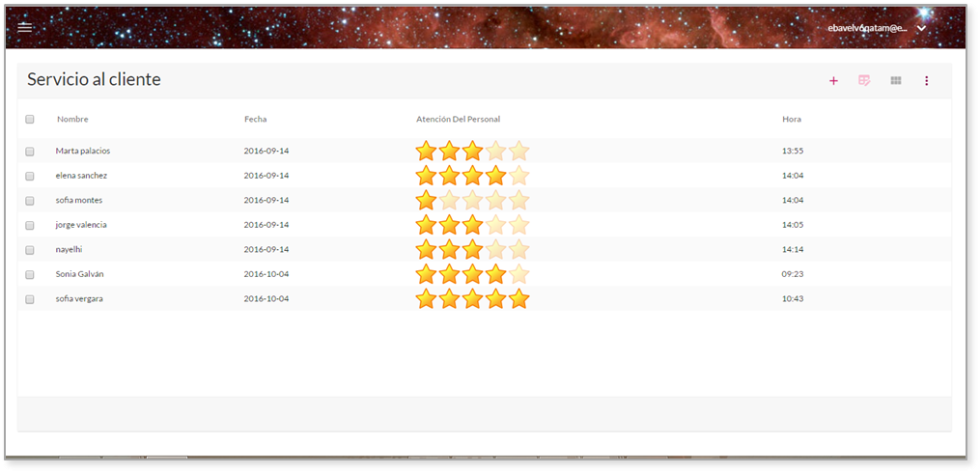The width and height of the screenshot is (980, 473).
Task: Click the fifth star in elena sanchez row
Action: (518, 176)
